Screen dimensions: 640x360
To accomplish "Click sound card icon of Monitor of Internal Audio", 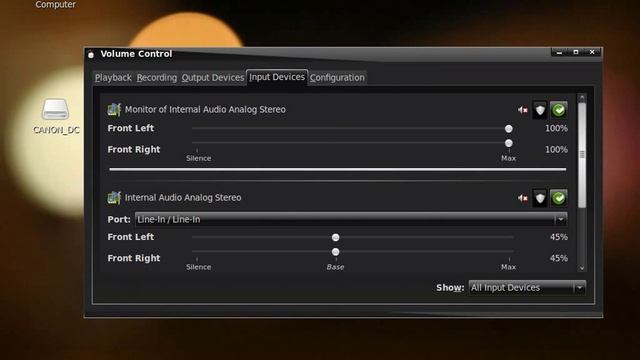I will [114, 109].
